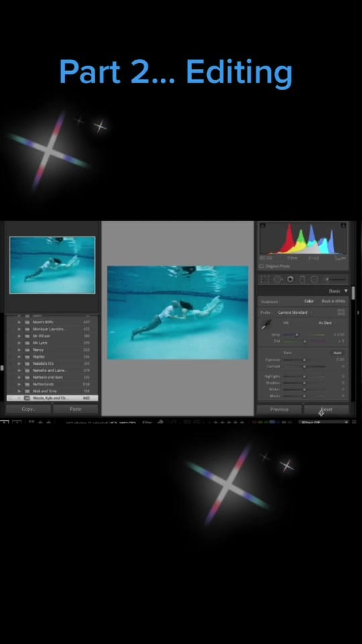Click the Exposure value field
Screen dimensions: 362x644
coord(340,360)
